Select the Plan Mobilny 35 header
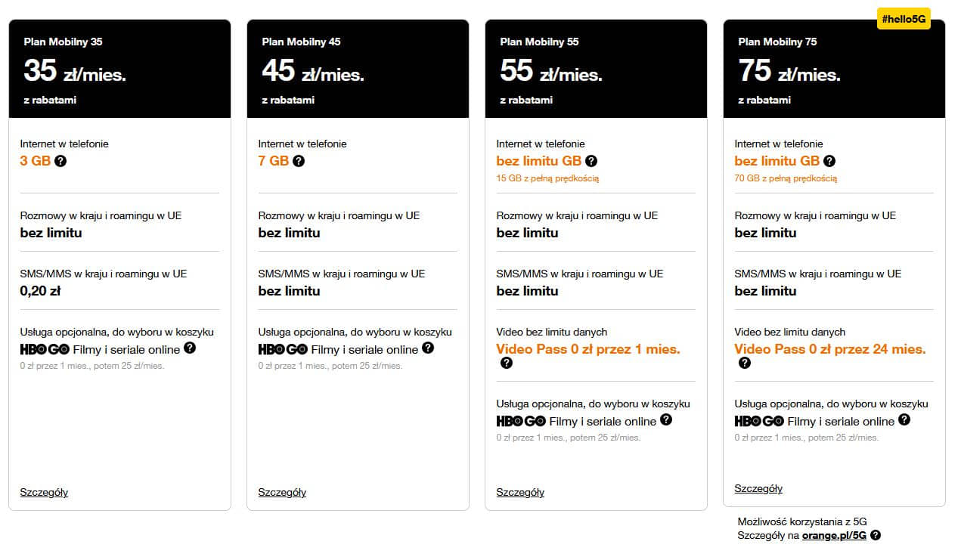The image size is (961, 560). pyautogui.click(x=119, y=69)
